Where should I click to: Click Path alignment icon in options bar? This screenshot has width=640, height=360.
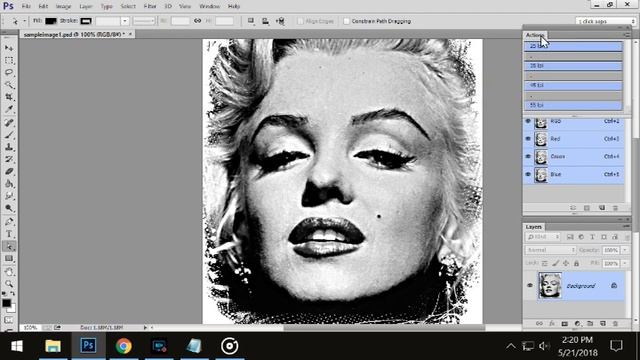click(265, 21)
